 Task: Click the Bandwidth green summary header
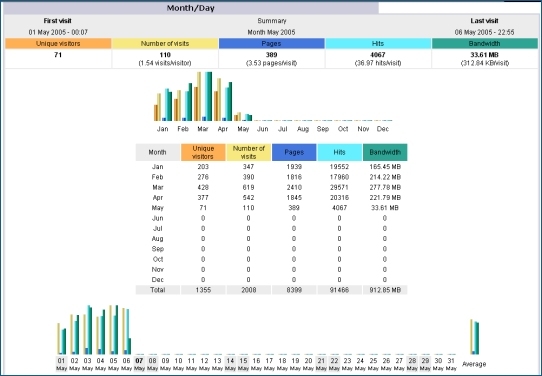[x=485, y=44]
